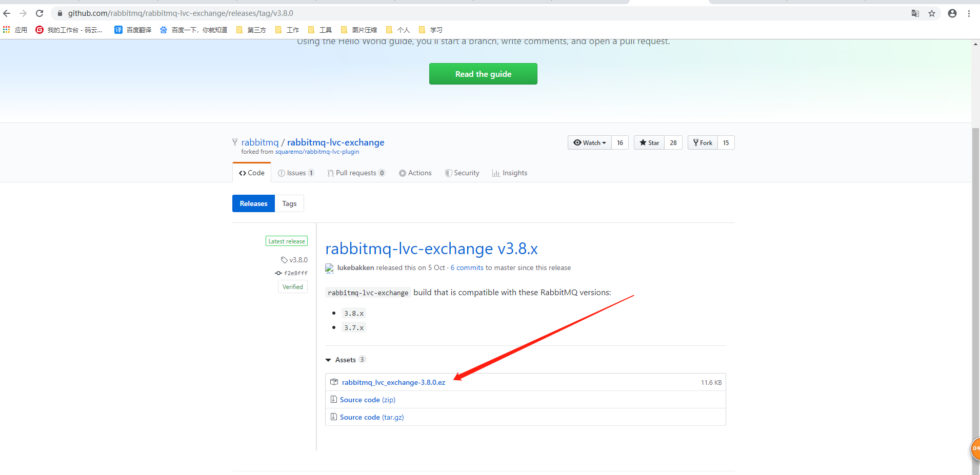980x475 pixels.
Task: Open the 百度一下,你就知道 bookmark
Action: pyautogui.click(x=193, y=30)
